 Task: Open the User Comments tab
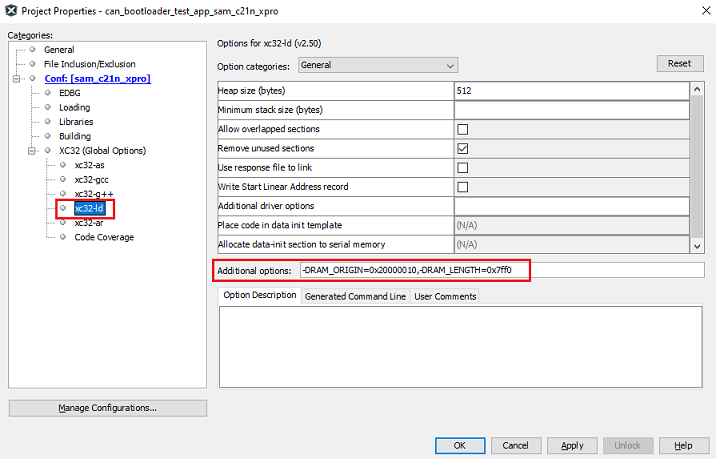pyautogui.click(x=445, y=296)
